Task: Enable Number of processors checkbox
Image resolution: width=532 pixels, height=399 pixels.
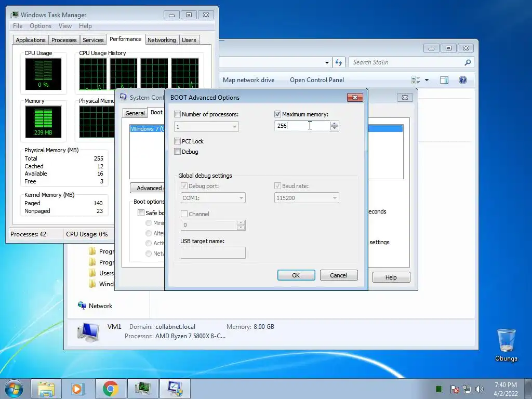Action: (177, 114)
